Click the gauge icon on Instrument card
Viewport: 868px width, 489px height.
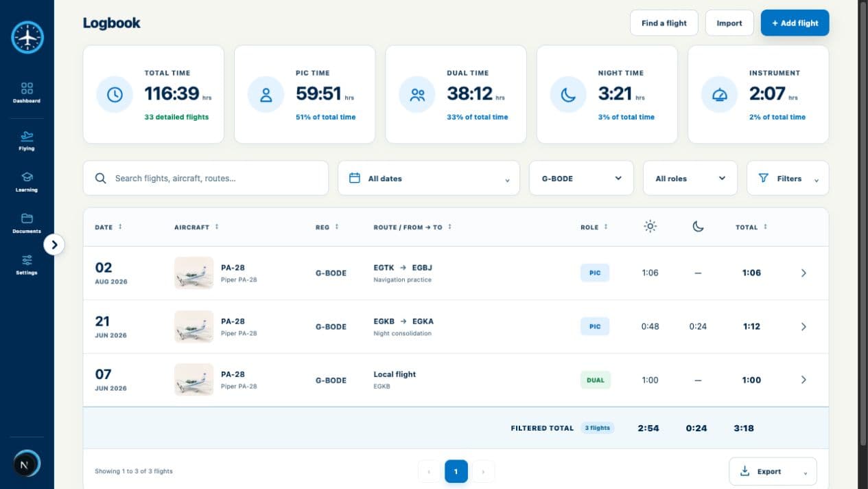click(719, 95)
